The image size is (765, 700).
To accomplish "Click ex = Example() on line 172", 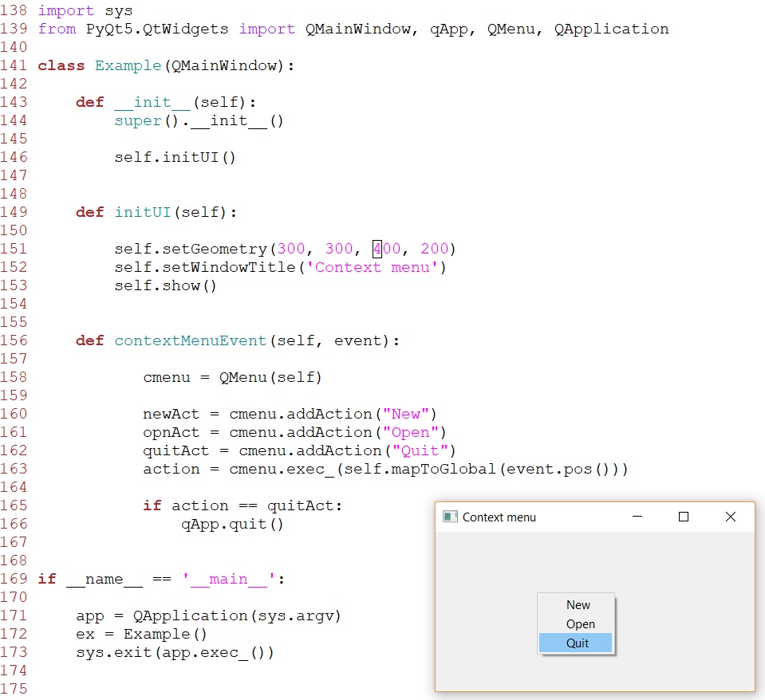I will point(141,634).
